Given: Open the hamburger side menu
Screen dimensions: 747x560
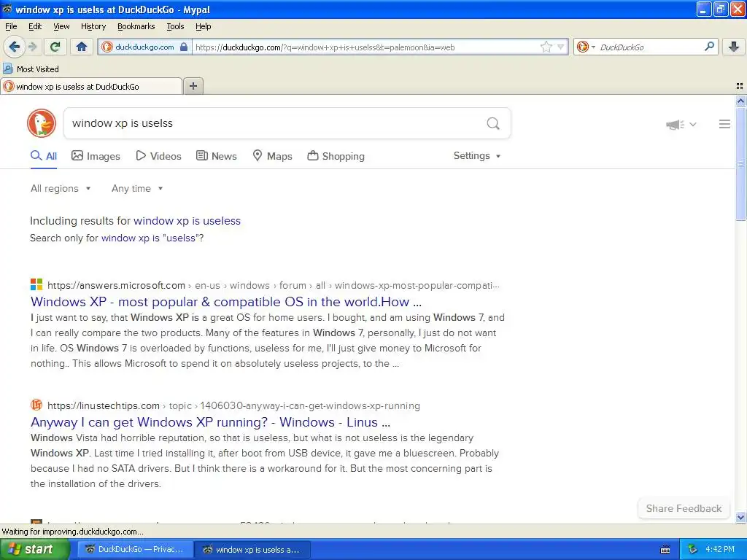Looking at the screenshot, I should 724,124.
